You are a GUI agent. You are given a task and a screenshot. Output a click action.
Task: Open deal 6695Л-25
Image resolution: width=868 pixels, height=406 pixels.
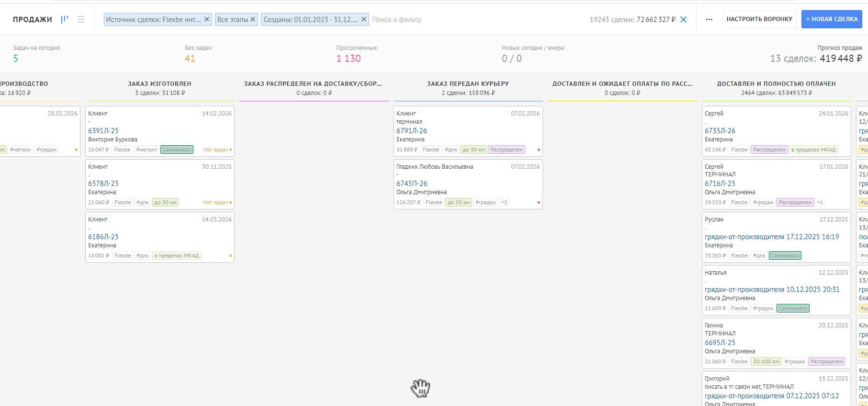(x=720, y=343)
